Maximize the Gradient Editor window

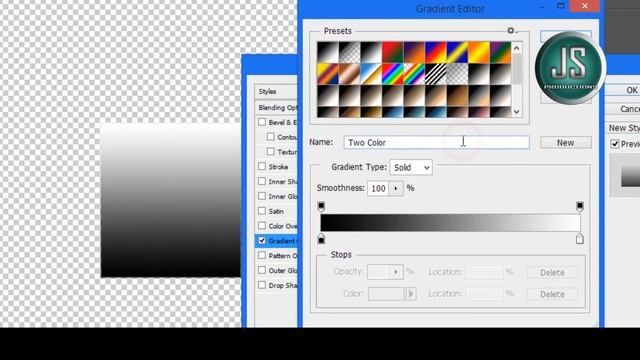tap(561, 6)
